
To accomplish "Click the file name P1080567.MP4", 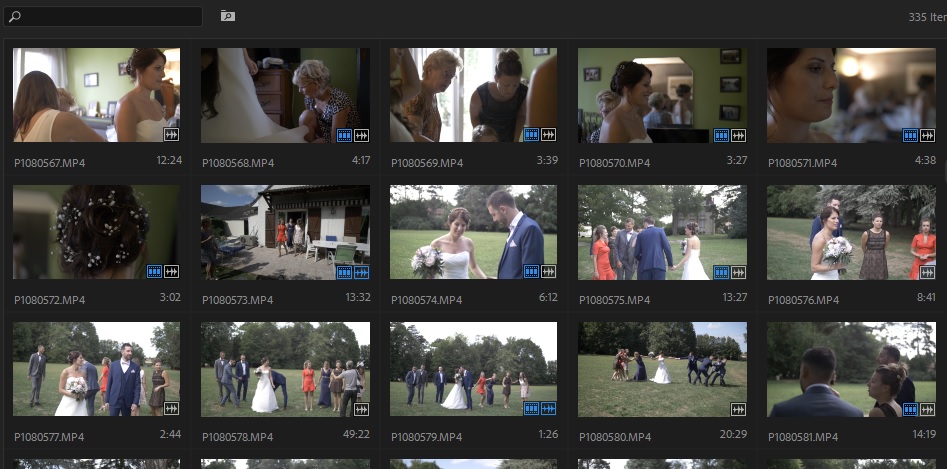I will [50, 163].
